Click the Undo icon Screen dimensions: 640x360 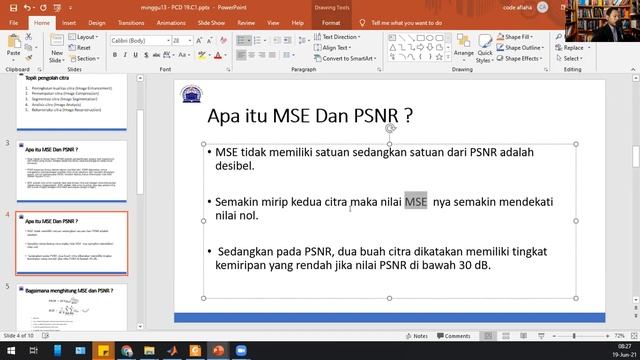point(27,8)
